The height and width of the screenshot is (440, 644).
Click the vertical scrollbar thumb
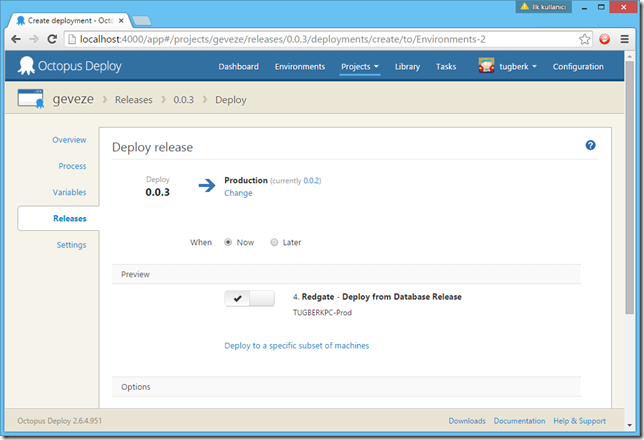coord(629,187)
